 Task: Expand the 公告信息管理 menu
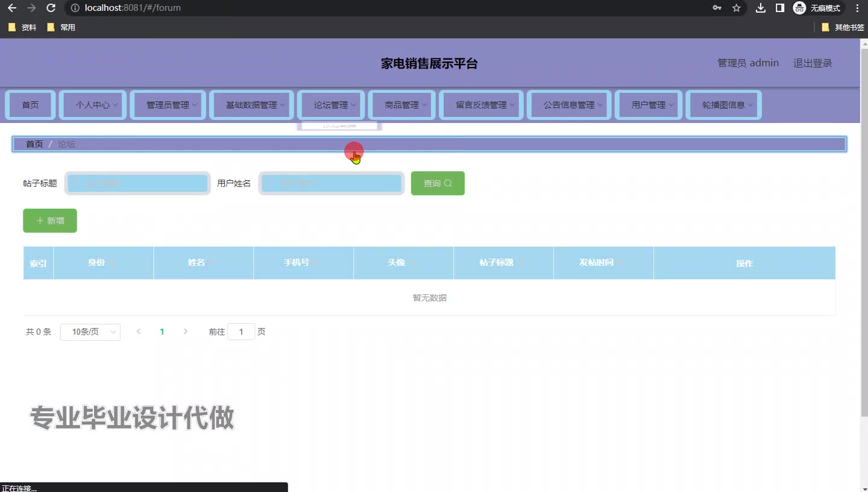click(x=569, y=105)
